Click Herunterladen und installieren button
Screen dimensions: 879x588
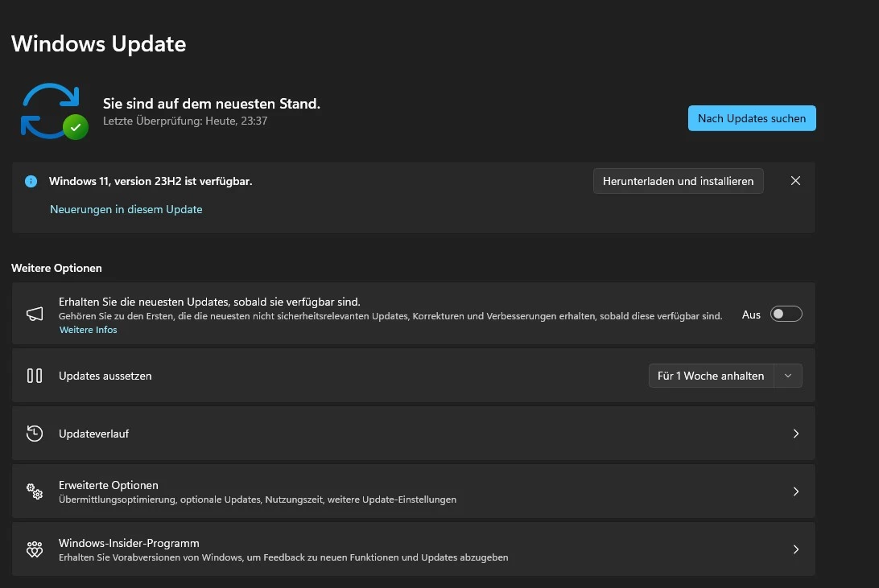pyautogui.click(x=679, y=181)
